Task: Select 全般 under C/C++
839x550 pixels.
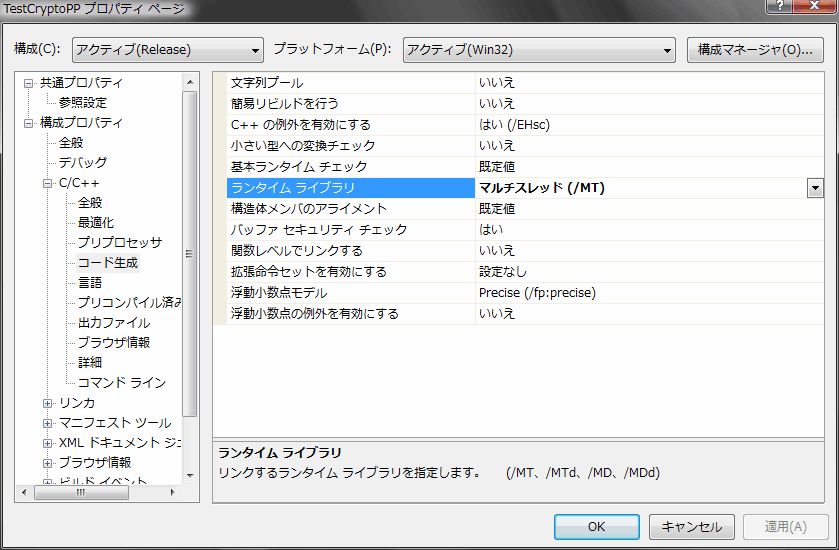Action: click(90, 202)
